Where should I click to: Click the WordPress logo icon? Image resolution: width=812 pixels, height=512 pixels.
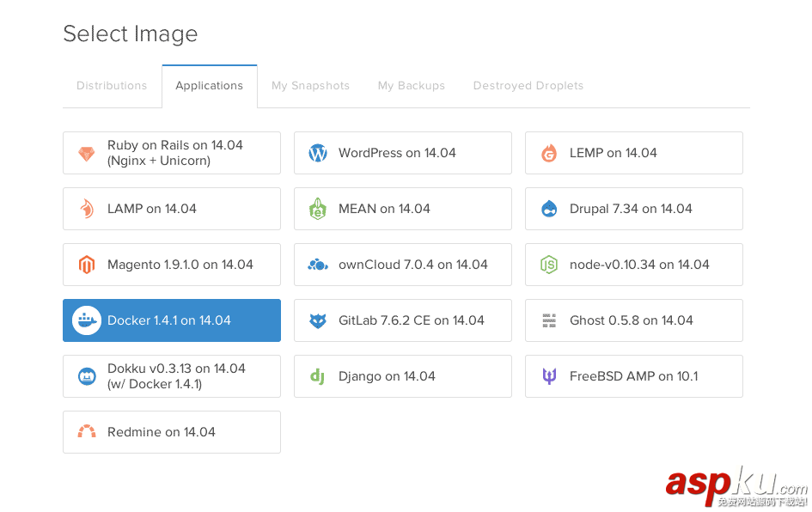point(318,154)
